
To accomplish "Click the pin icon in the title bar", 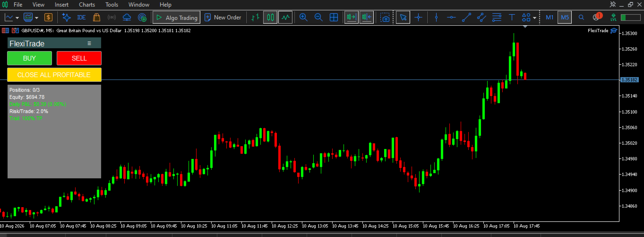I will pyautogui.click(x=613, y=4).
